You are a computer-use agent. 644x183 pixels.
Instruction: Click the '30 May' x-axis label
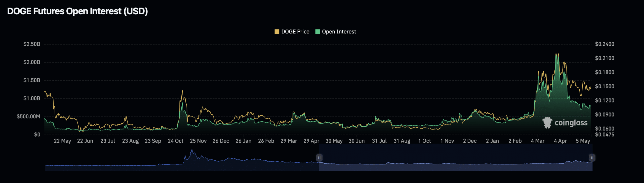[x=334, y=141]
